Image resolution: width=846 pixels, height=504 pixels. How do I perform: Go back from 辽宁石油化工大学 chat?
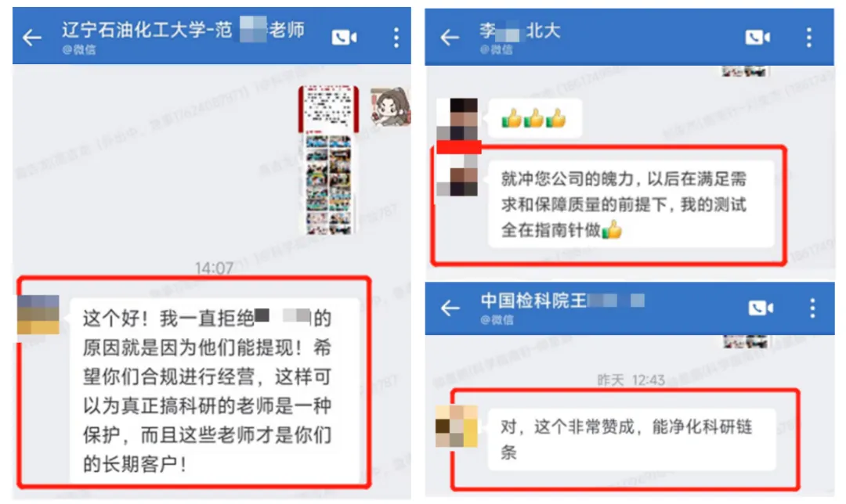(x=32, y=38)
